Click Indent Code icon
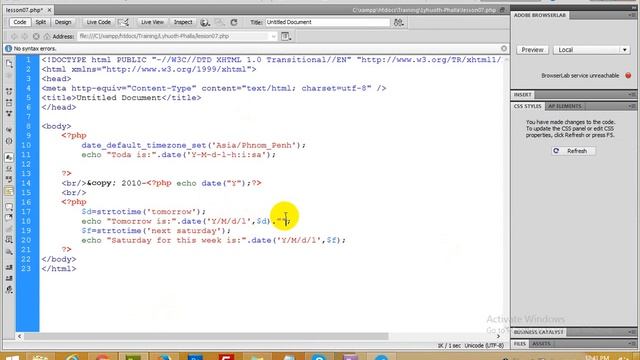 (x=9, y=267)
